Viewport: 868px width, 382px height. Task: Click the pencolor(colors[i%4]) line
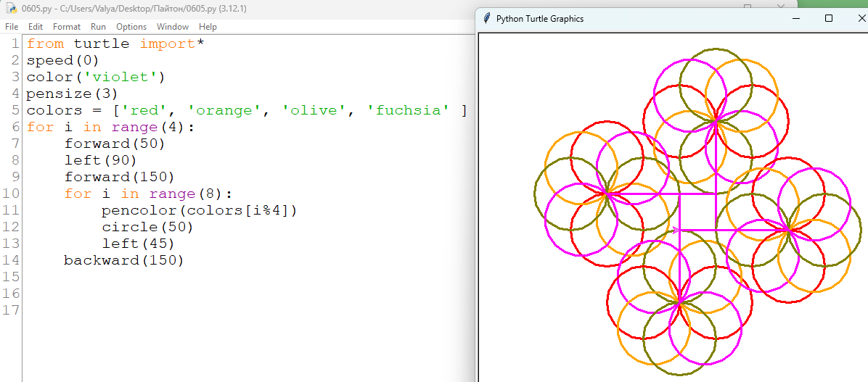tap(200, 211)
